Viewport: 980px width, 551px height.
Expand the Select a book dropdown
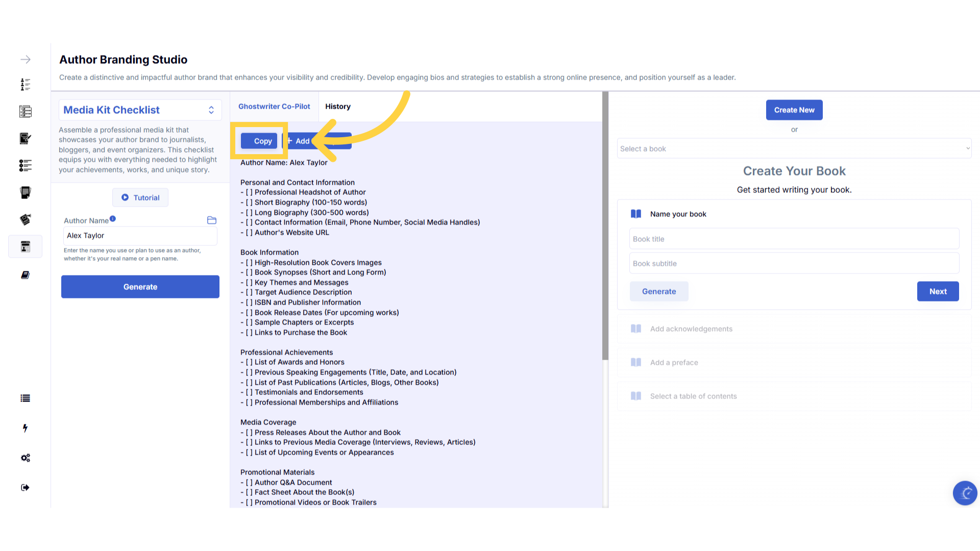point(794,149)
